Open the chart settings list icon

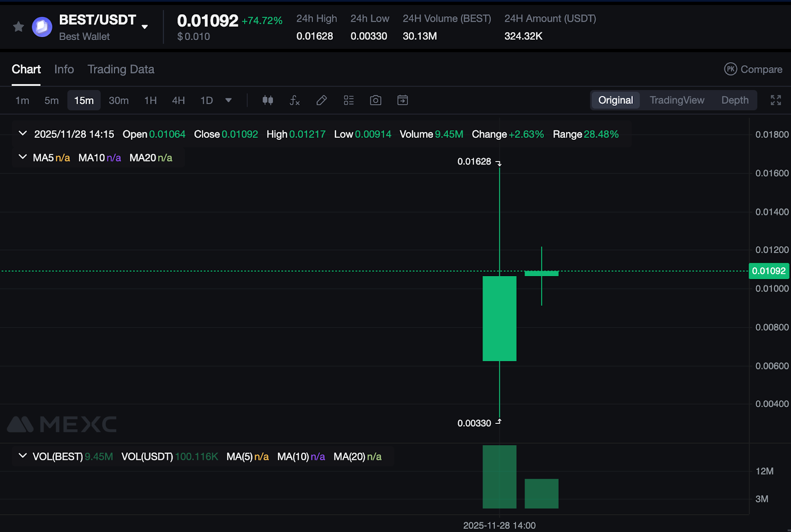tap(349, 100)
